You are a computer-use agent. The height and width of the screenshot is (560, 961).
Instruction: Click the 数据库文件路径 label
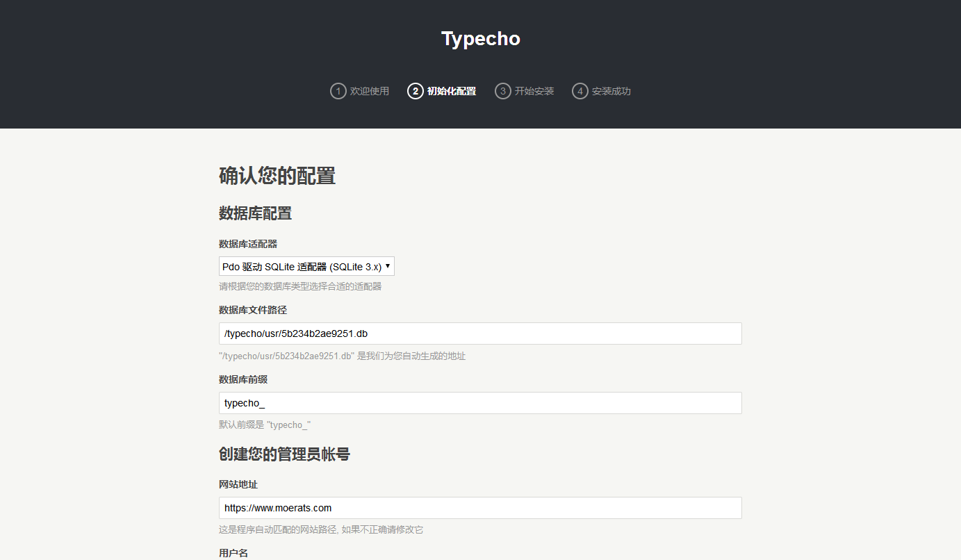pyautogui.click(x=253, y=310)
